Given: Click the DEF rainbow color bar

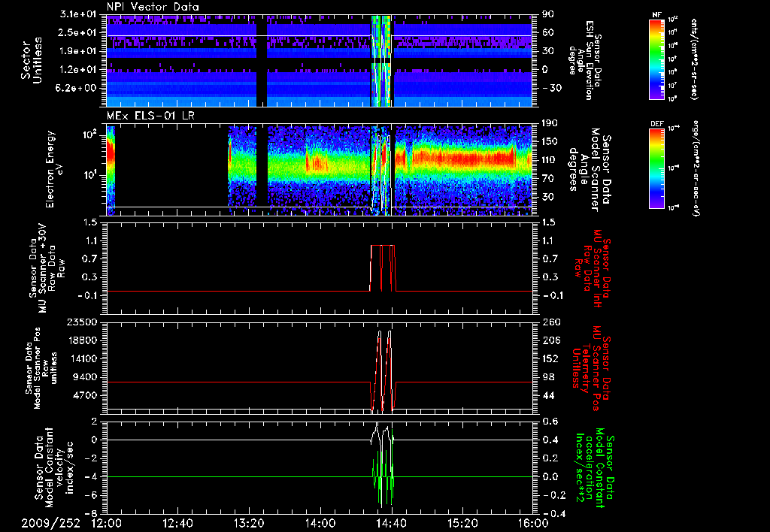Looking at the screenshot, I should click(x=657, y=168).
